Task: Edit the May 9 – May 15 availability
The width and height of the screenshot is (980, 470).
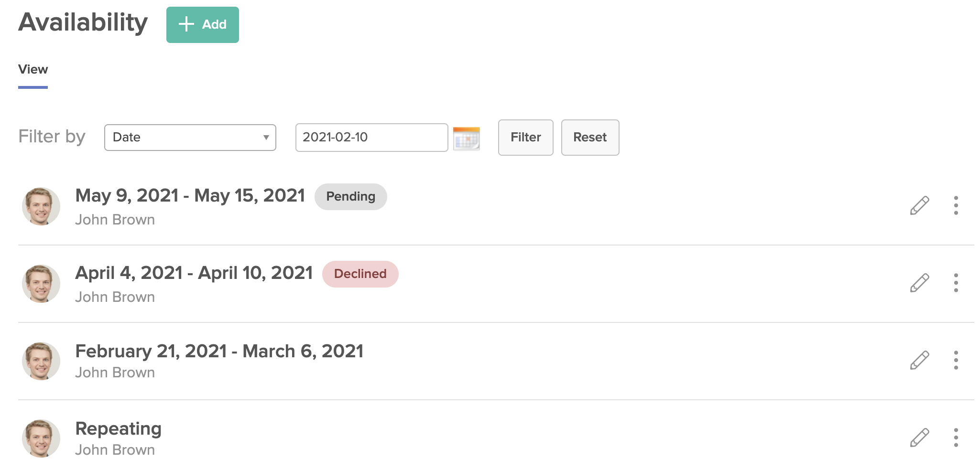Action: coord(919,205)
